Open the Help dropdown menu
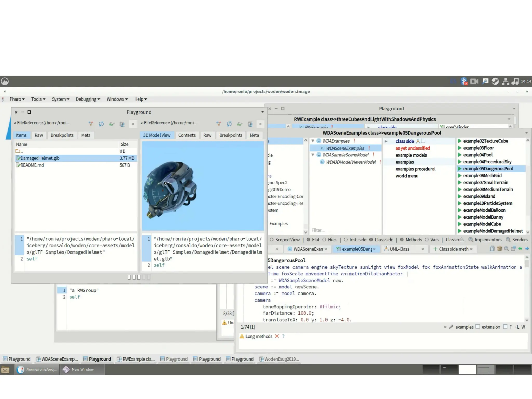This screenshot has height=399, width=532. [x=141, y=99]
